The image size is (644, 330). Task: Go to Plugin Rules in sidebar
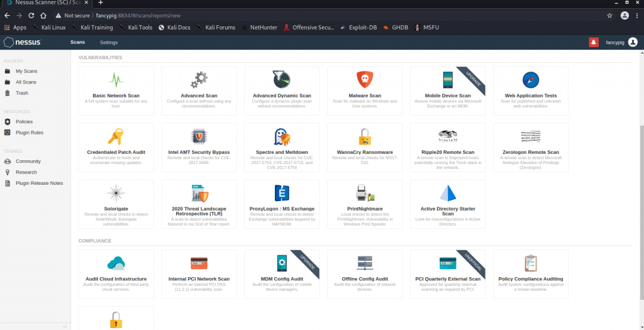click(29, 133)
